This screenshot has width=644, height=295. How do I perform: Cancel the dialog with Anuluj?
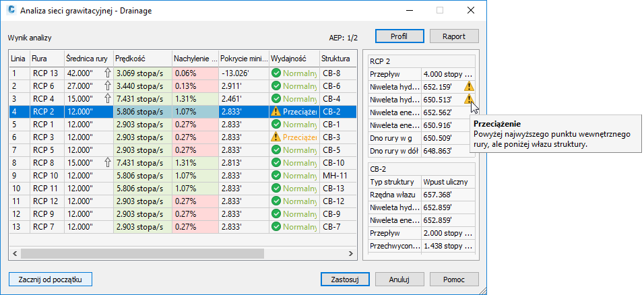click(x=399, y=280)
